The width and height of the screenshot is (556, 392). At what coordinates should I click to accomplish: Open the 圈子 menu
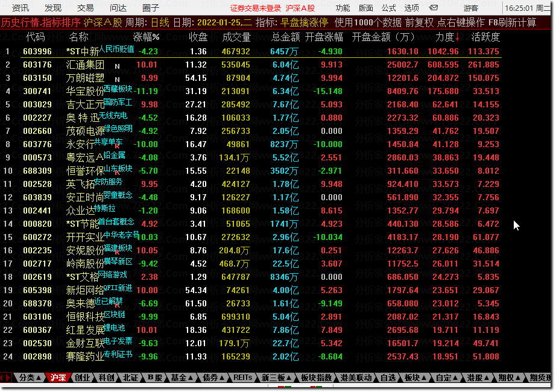(151, 8)
